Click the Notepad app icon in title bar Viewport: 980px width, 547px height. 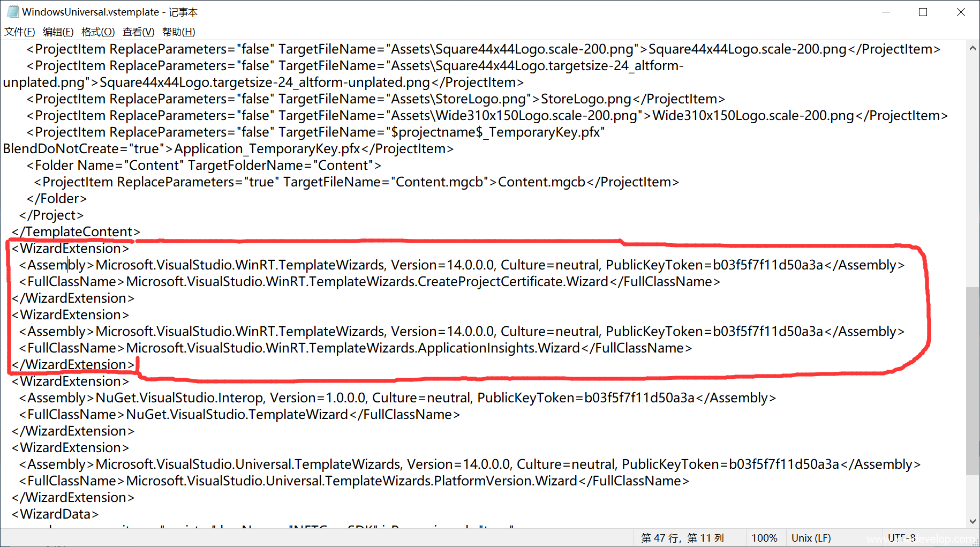13,12
